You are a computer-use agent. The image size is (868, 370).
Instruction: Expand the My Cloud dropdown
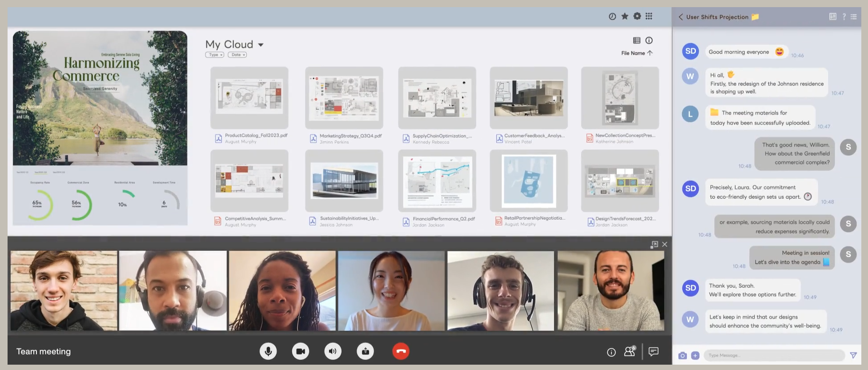261,45
